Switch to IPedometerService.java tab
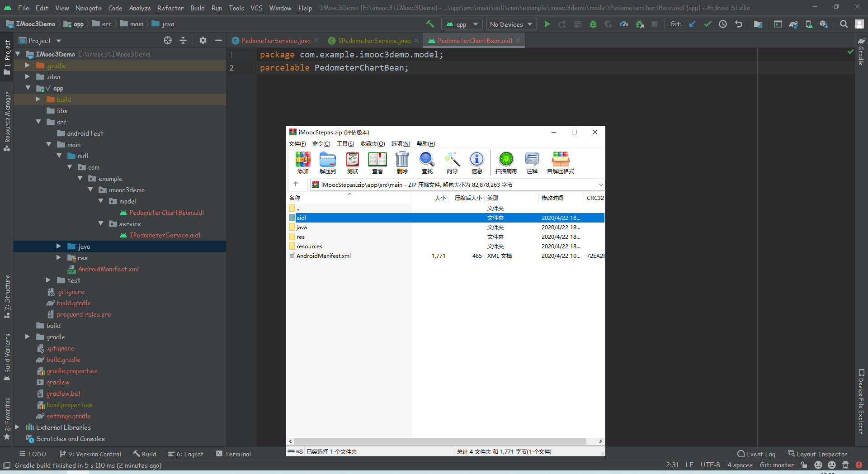Screen dimensions: 868x474 374,40
